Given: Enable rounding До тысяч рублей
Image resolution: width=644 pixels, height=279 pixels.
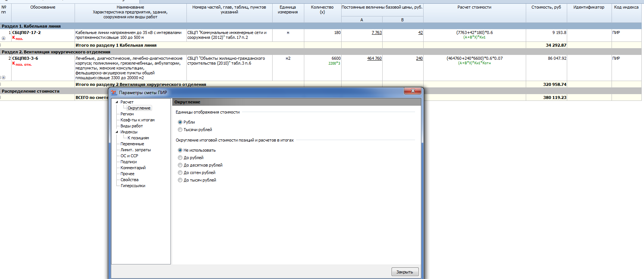Looking at the screenshot, I should (x=180, y=180).
